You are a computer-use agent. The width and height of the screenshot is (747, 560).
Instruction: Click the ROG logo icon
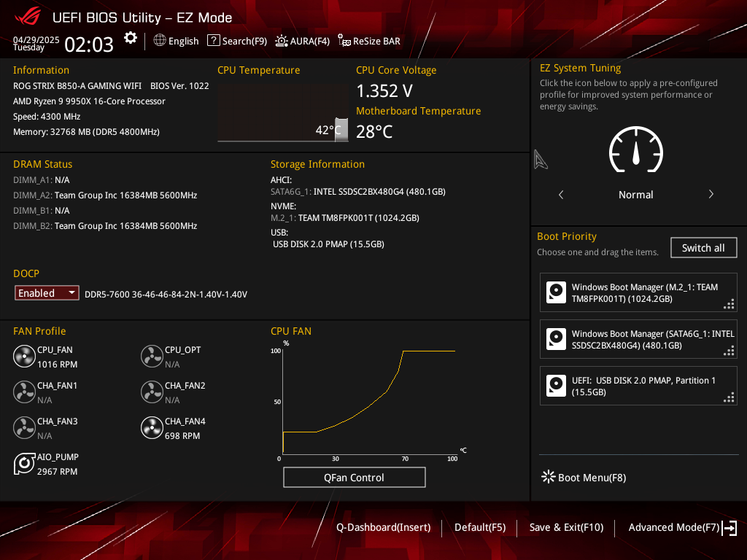click(28, 17)
